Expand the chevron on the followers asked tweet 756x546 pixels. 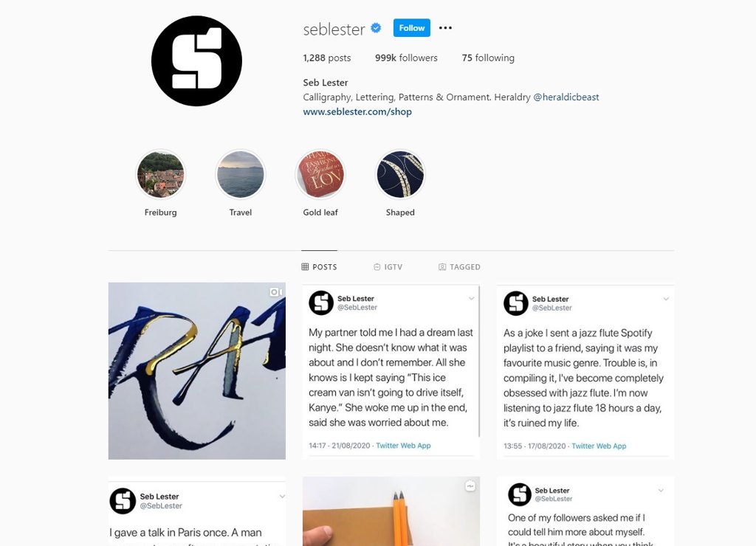click(x=661, y=490)
